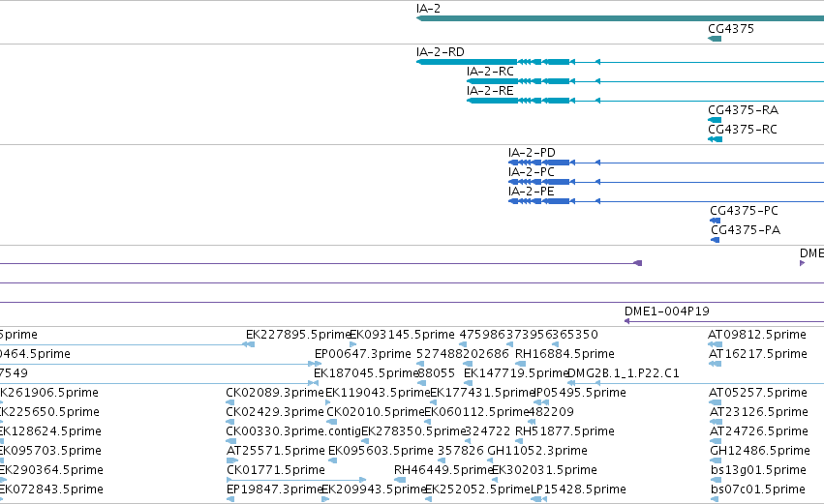Viewport: 824px width, 504px height.
Task: Select the AT25571.5prime EST label
Action: 276,451
